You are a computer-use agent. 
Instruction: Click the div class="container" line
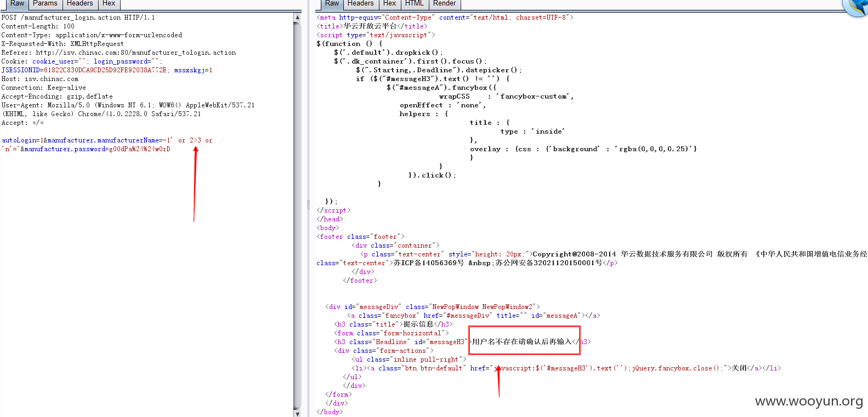coord(395,245)
